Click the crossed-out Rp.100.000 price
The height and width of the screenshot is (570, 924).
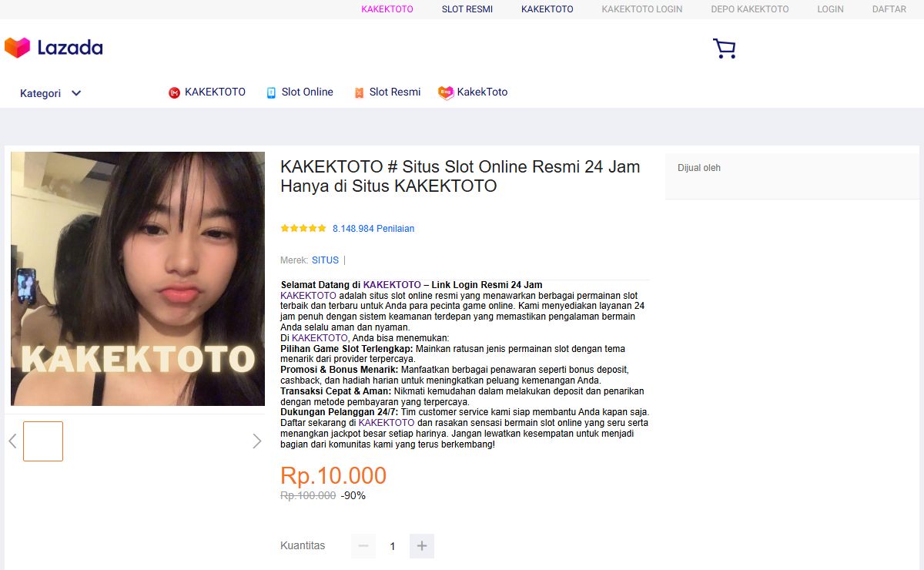308,495
